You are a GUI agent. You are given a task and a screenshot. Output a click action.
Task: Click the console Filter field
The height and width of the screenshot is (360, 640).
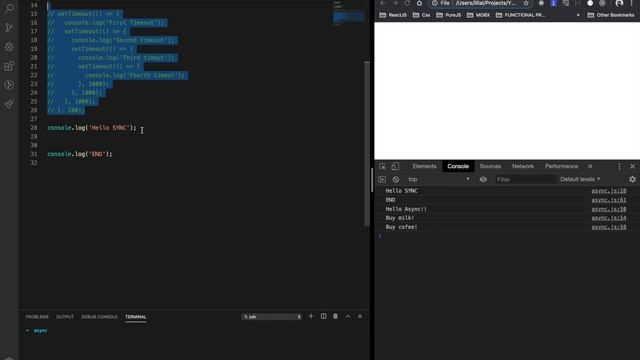[525, 180]
